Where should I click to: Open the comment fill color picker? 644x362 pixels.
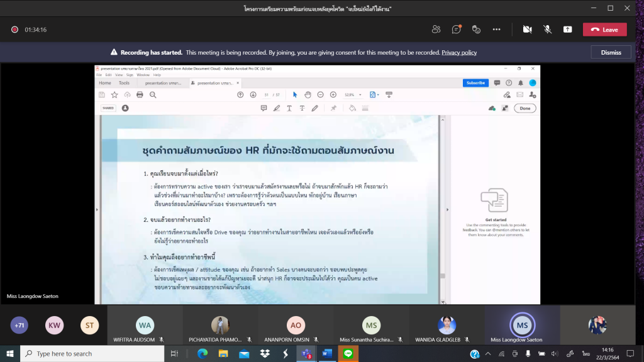pyautogui.click(x=352, y=108)
